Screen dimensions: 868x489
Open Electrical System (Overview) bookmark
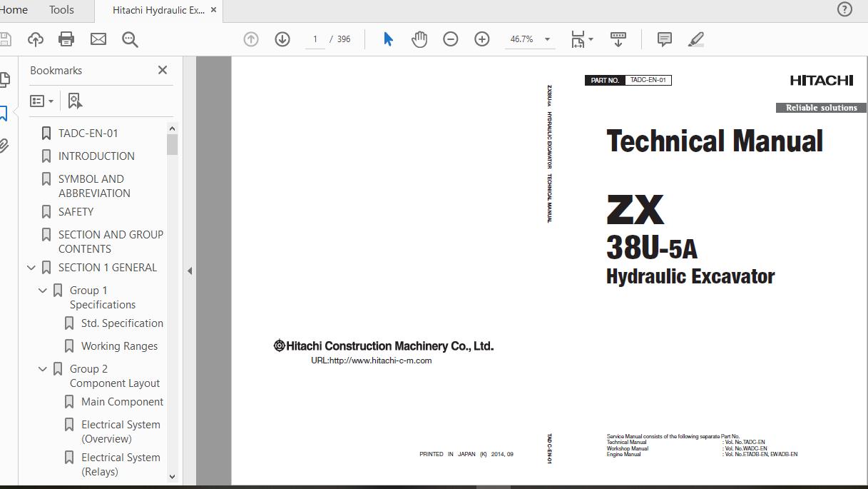(121, 432)
